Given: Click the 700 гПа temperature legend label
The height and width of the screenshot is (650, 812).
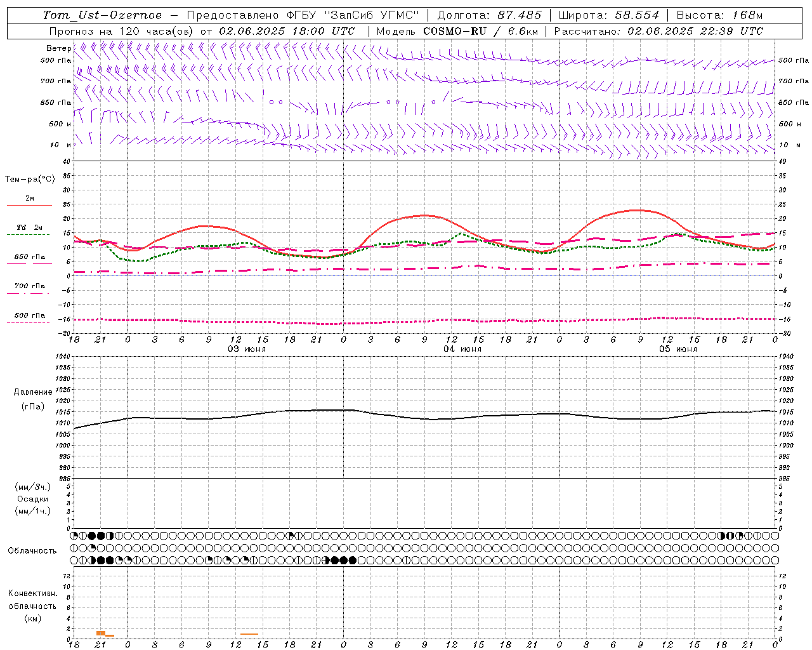Looking at the screenshot, I should 30,286.
